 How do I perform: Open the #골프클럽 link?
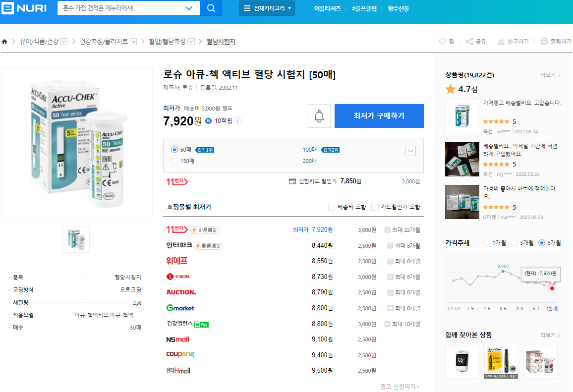pyautogui.click(x=364, y=8)
